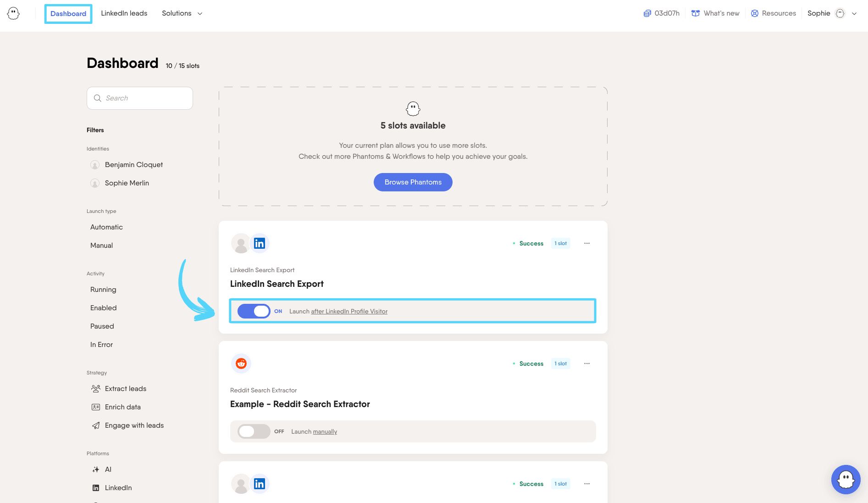Turn on the Reddit Search Extractor toggle

tap(254, 431)
